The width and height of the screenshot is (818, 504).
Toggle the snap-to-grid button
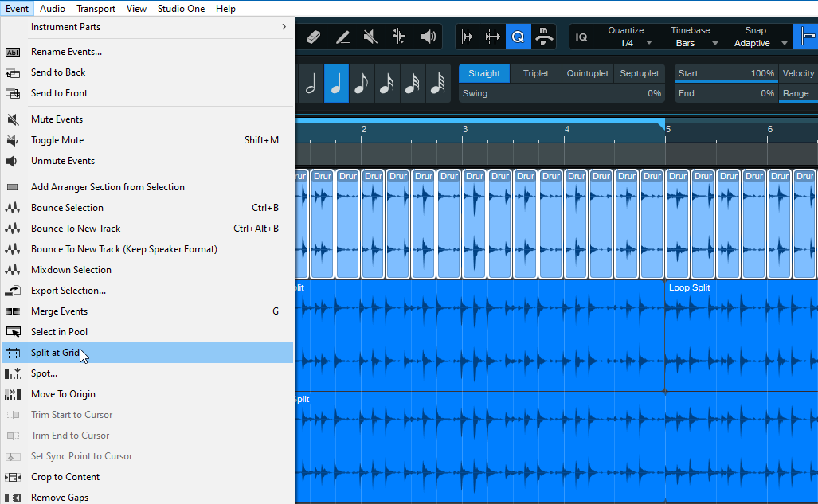[x=806, y=37]
